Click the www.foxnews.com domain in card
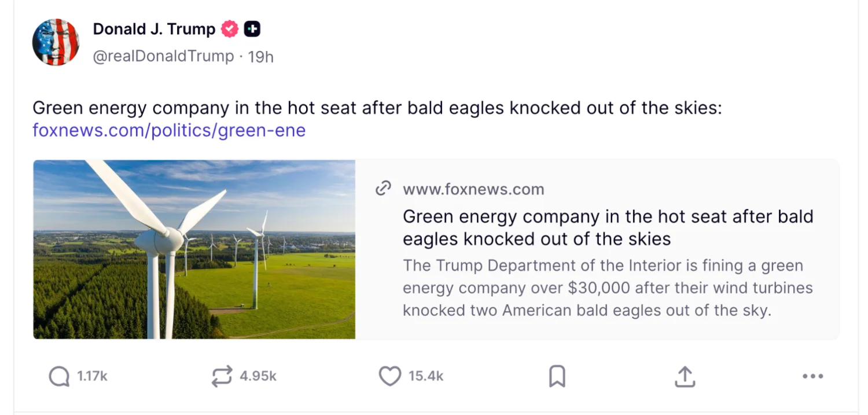Viewport: 868px width, 415px height. point(473,189)
